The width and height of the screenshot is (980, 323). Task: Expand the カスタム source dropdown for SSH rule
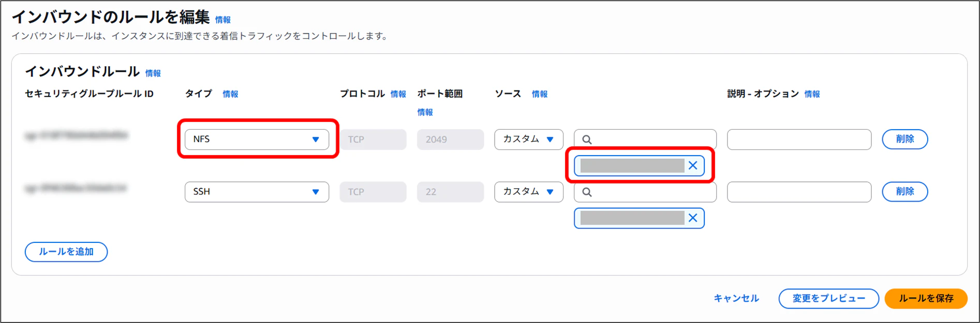529,192
